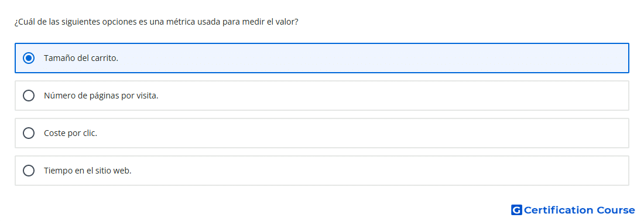Click the 'Coste por clic.' label text
The image size is (644, 221).
coord(70,133)
